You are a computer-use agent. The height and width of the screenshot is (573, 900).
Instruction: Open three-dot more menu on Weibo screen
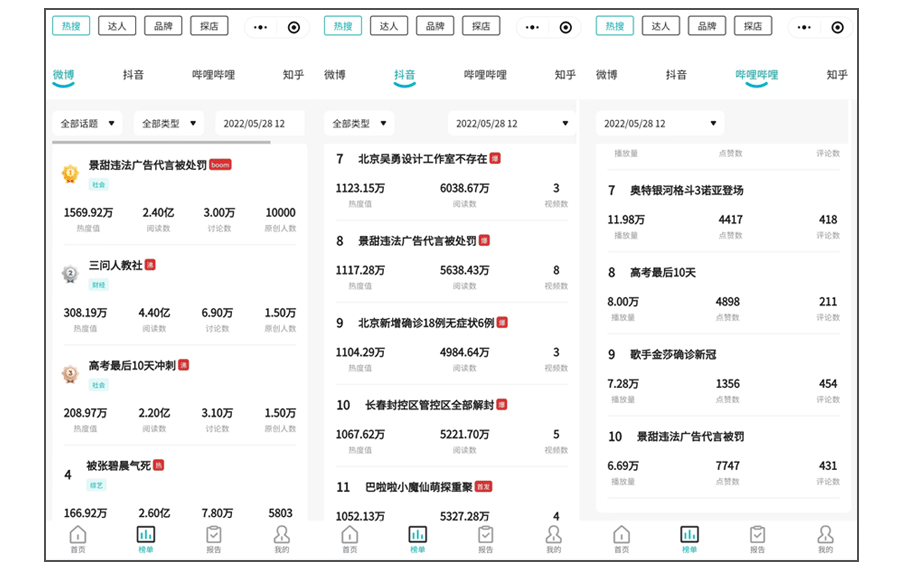tap(261, 27)
